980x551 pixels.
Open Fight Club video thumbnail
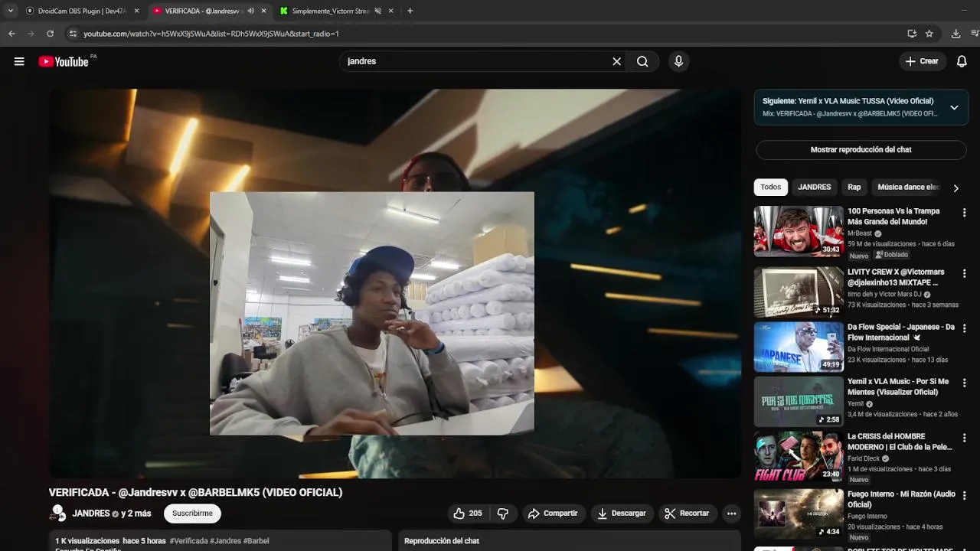pyautogui.click(x=799, y=457)
